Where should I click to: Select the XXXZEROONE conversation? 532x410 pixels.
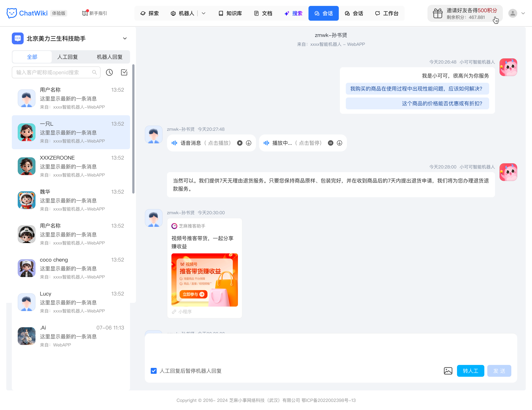(71, 166)
